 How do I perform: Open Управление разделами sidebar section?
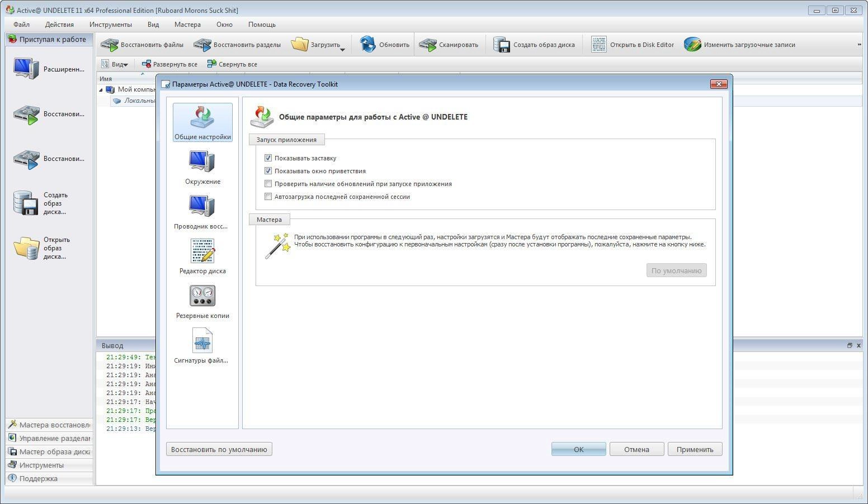(x=49, y=438)
